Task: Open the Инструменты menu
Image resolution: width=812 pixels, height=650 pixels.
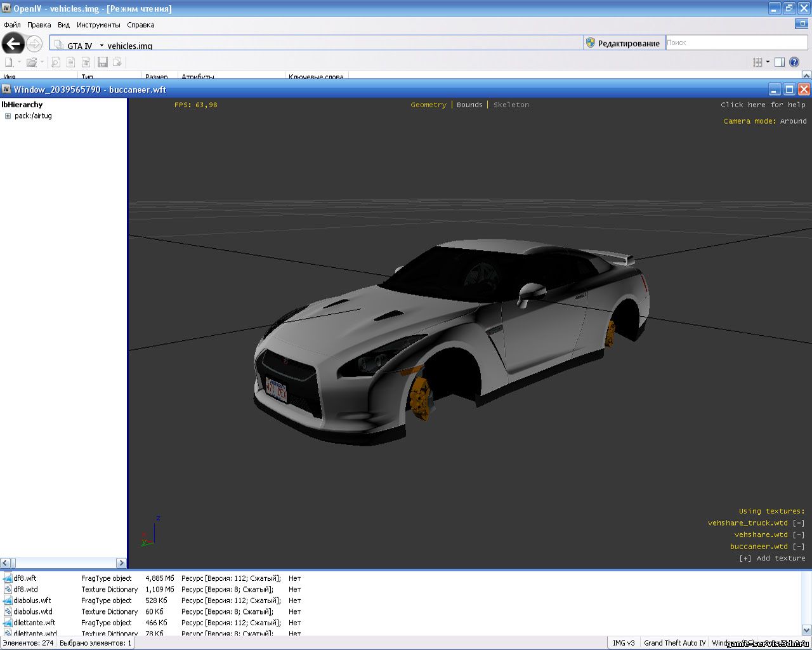Action: pyautogui.click(x=98, y=25)
